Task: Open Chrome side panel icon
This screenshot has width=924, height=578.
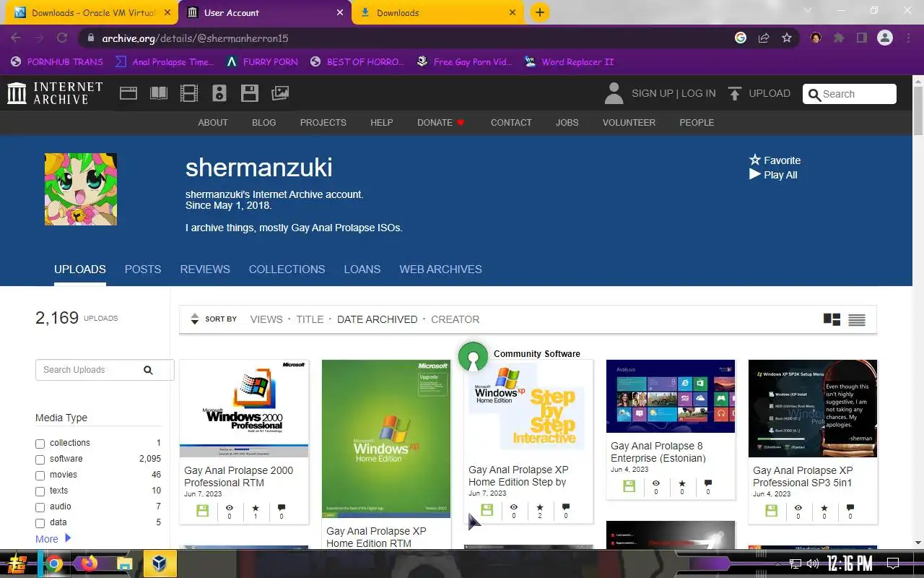Action: tap(862, 38)
